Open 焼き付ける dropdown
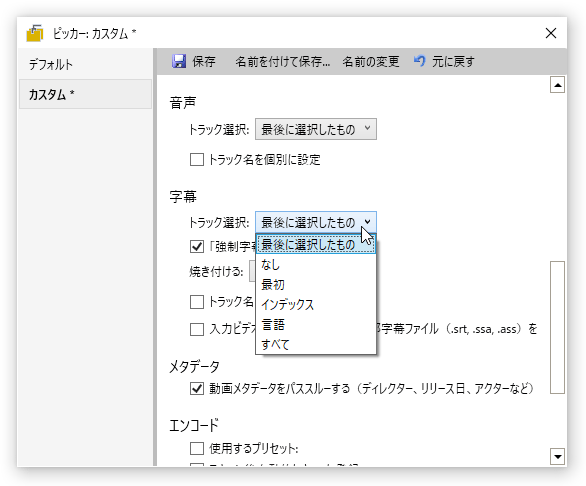586x486 pixels. click(253, 271)
